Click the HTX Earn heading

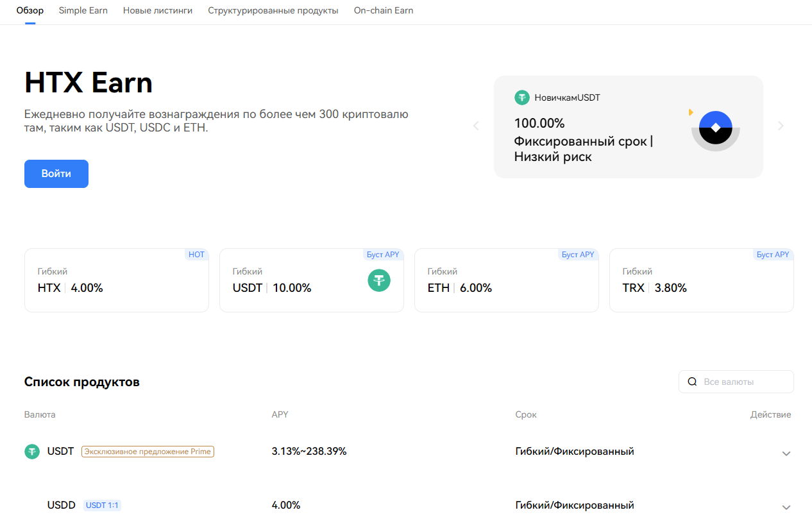point(89,83)
